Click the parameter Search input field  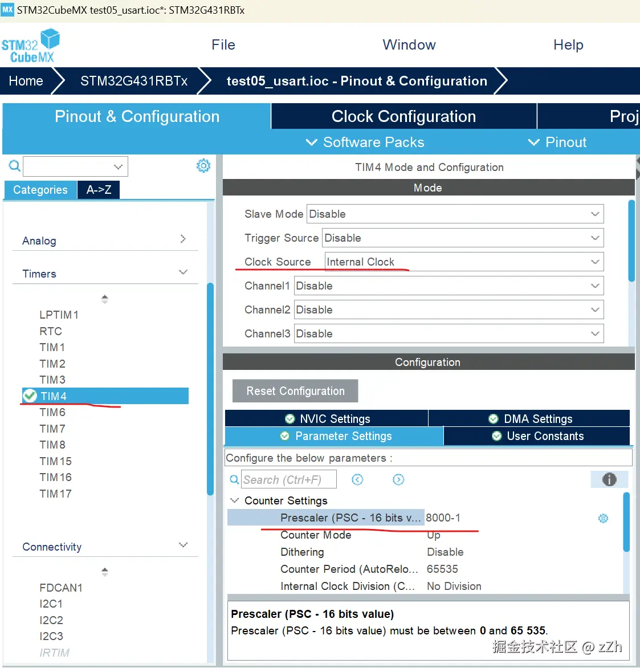289,480
